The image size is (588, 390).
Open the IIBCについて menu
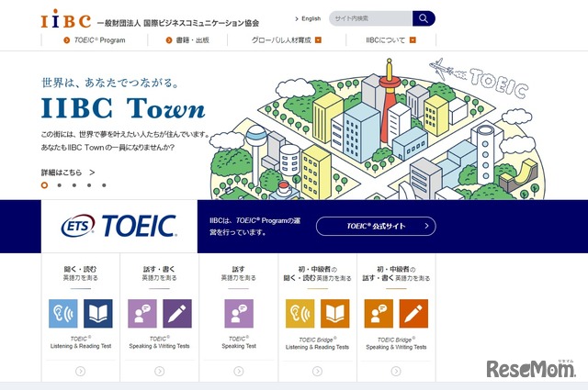pyautogui.click(x=390, y=40)
